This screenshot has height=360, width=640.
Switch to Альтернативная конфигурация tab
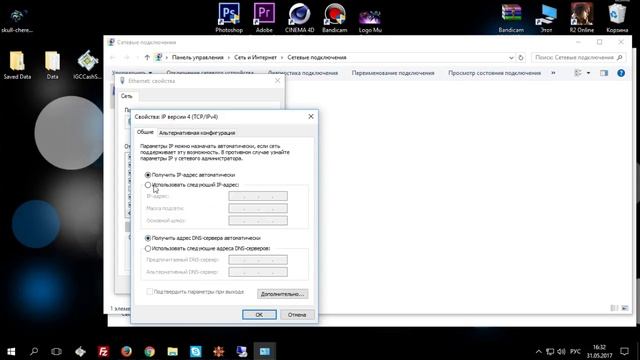(x=197, y=133)
